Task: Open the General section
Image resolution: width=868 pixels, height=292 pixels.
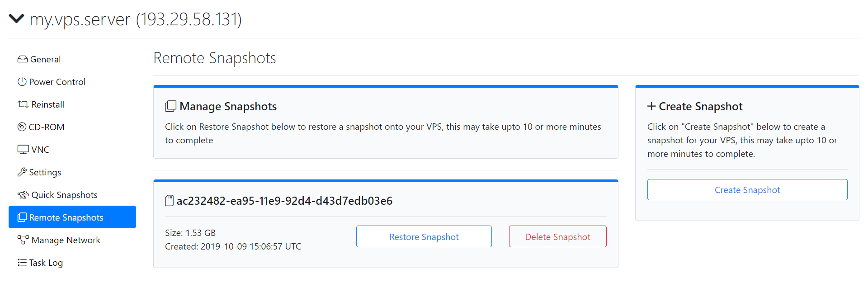Action: (x=45, y=59)
